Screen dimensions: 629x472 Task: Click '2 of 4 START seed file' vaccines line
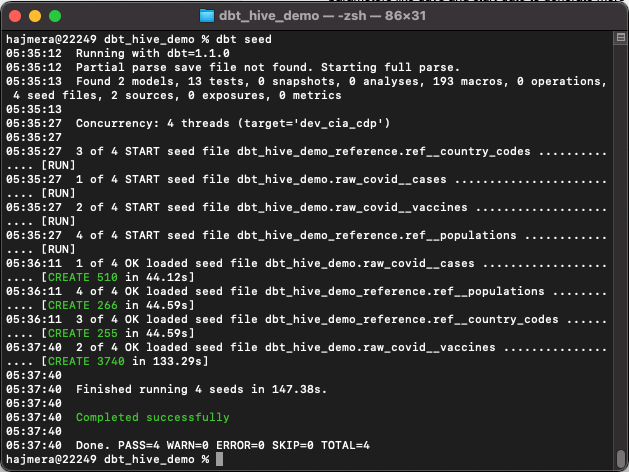(341, 208)
